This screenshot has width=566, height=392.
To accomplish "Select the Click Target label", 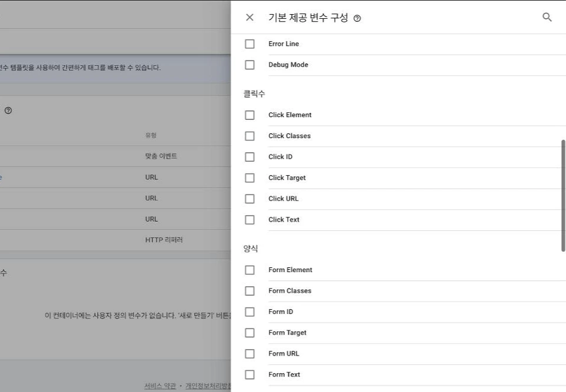I will [x=287, y=177].
